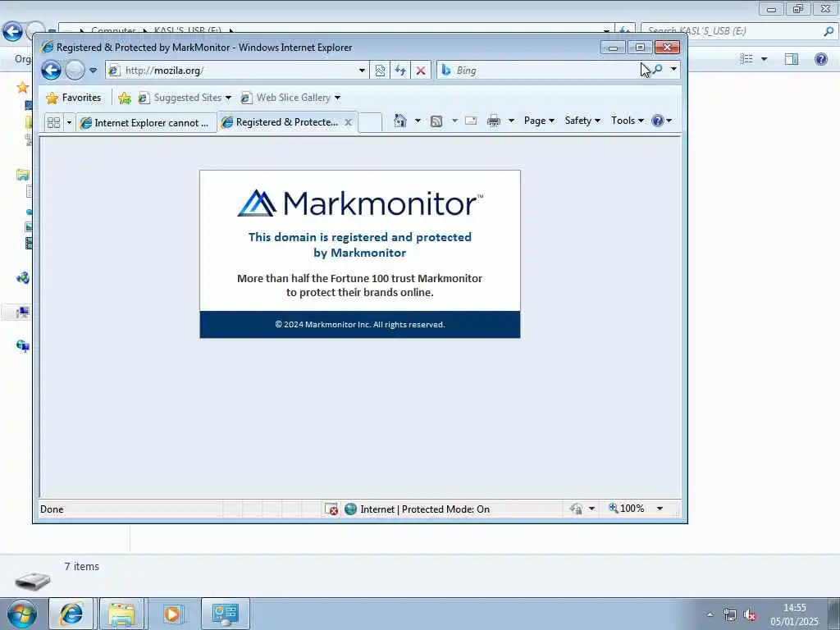This screenshot has width=840, height=630.
Task: Click the Explorer window back button
Action: coord(11,31)
